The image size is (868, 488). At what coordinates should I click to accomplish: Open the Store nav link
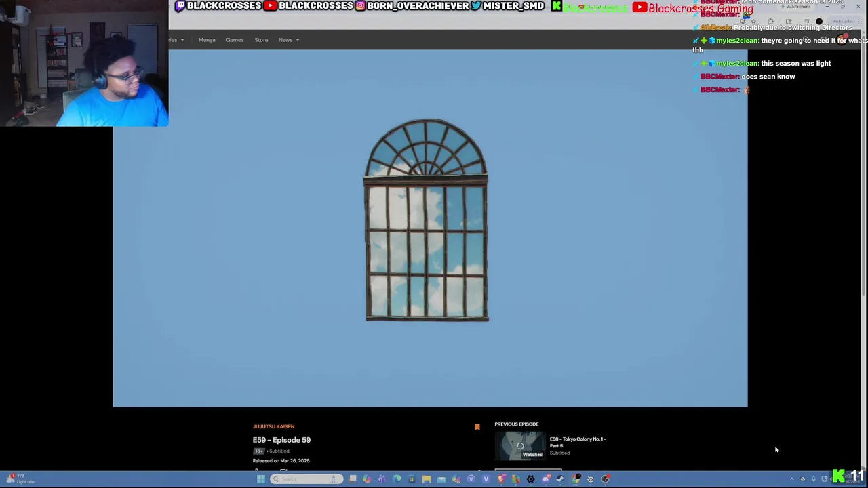coord(261,40)
